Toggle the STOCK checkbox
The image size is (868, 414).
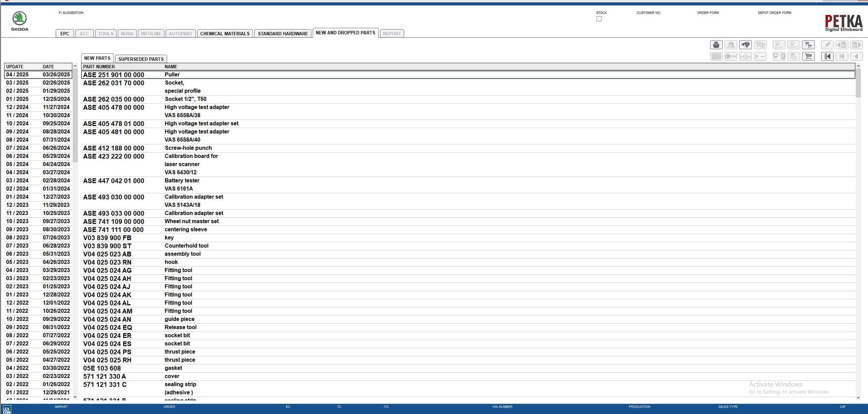point(599,19)
